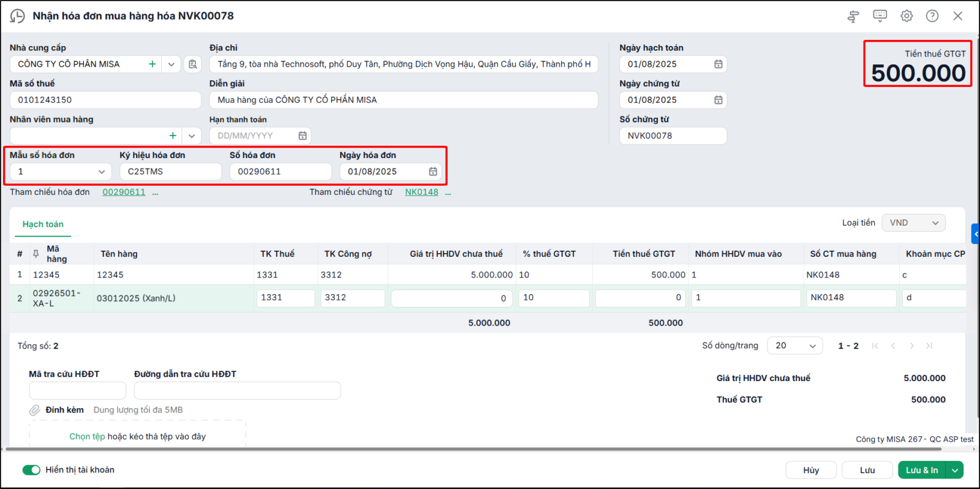
Task: Click the paperclip Đính kèm icon
Action: pos(35,411)
